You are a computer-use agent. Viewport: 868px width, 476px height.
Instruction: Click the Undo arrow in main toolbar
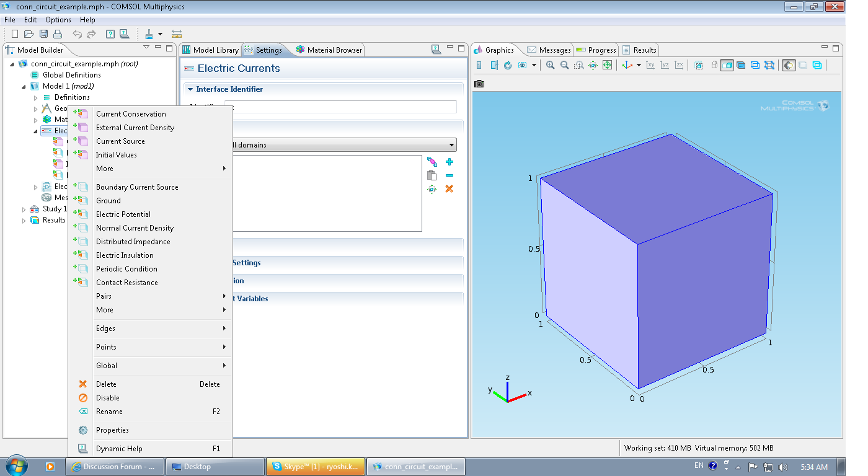coord(77,34)
